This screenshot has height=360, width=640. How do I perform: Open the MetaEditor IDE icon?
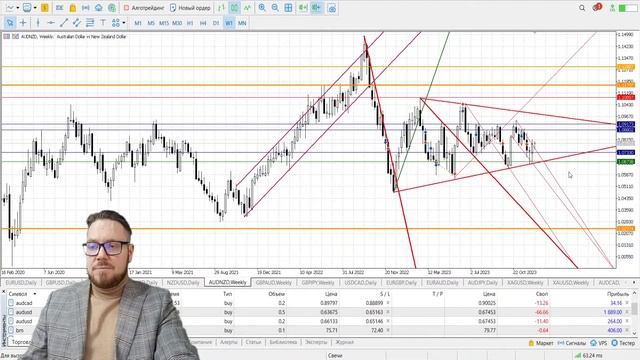[60, 8]
